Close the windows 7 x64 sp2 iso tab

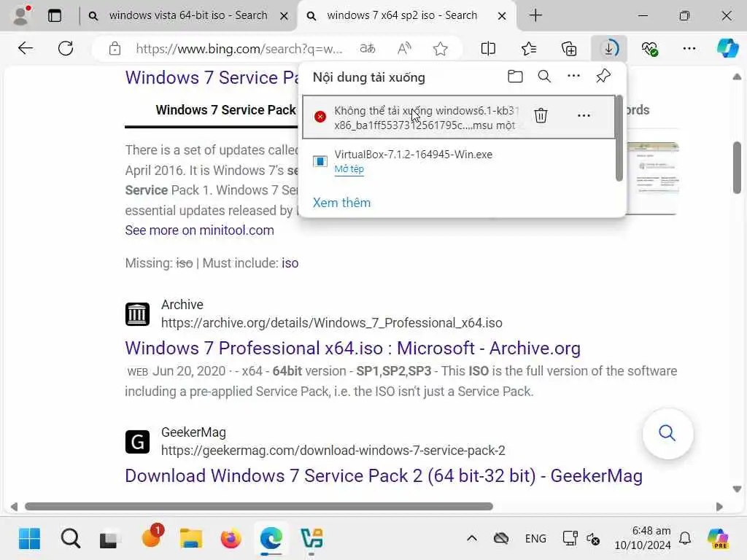502,16
